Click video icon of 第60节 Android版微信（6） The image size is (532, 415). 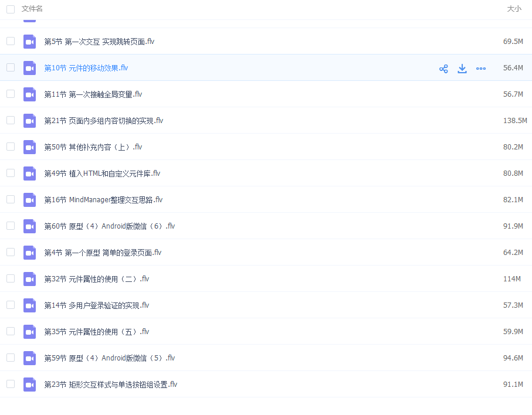[29, 226]
